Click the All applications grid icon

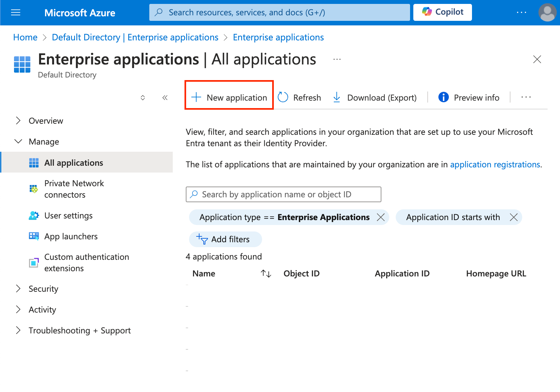pyautogui.click(x=34, y=163)
